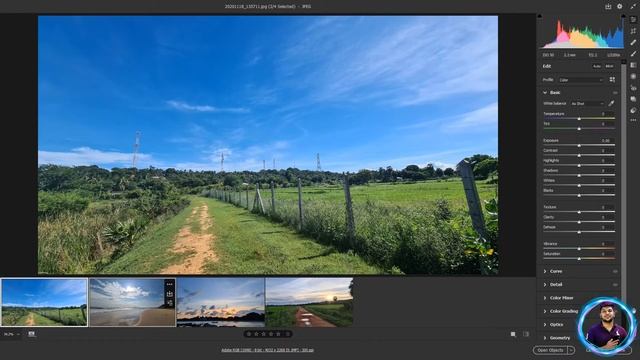Open Camera Raw preferences gear icon
The width and height of the screenshot is (640, 360).
[620, 7]
